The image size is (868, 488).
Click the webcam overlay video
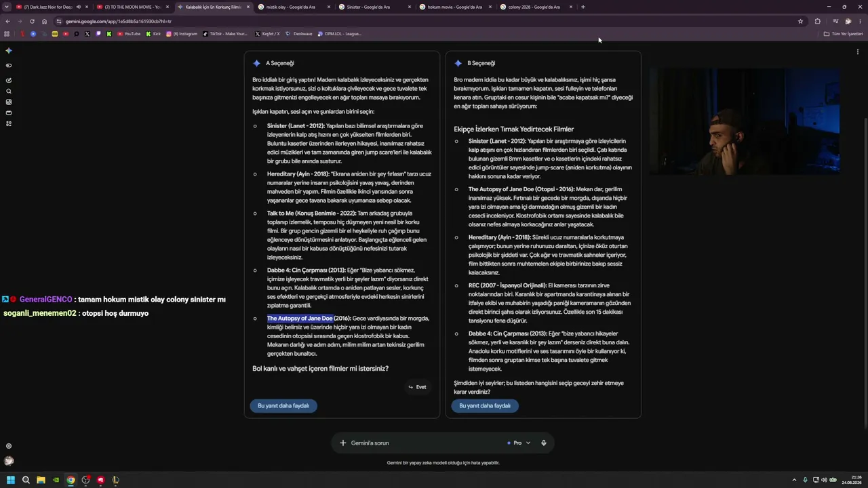point(745,121)
